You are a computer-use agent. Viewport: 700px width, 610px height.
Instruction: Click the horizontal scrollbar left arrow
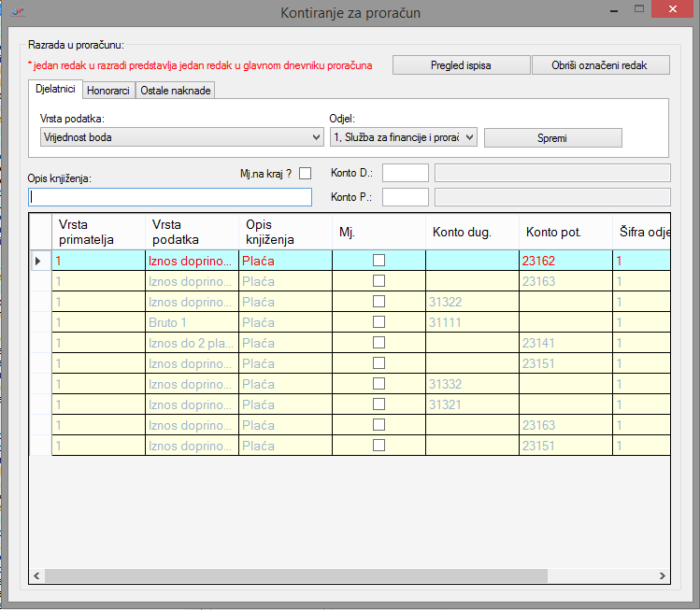click(36, 576)
